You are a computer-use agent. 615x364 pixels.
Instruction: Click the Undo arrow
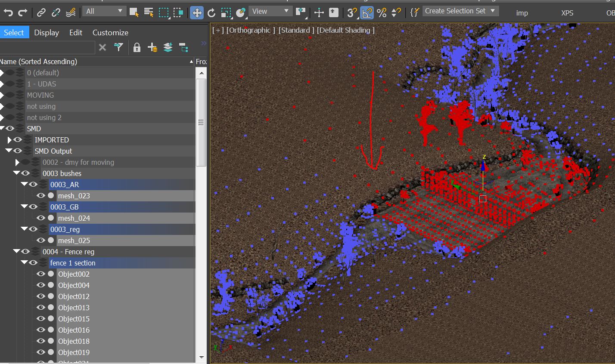click(x=8, y=12)
